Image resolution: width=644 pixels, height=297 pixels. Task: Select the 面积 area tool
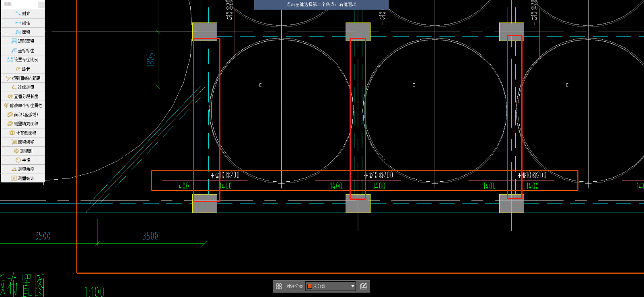23,32
